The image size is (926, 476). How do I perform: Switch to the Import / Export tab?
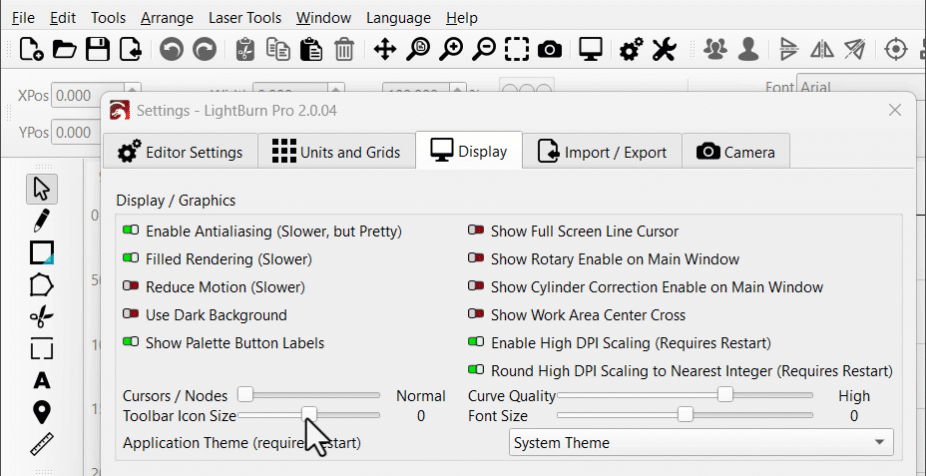coord(602,152)
